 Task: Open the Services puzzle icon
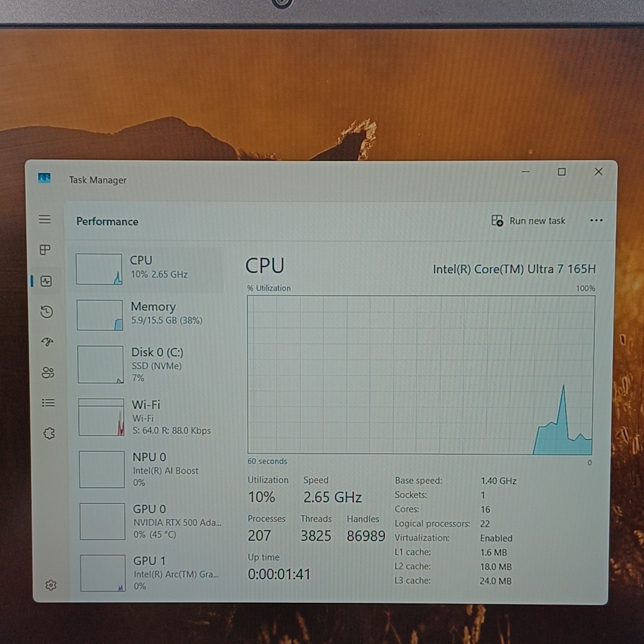(x=49, y=433)
